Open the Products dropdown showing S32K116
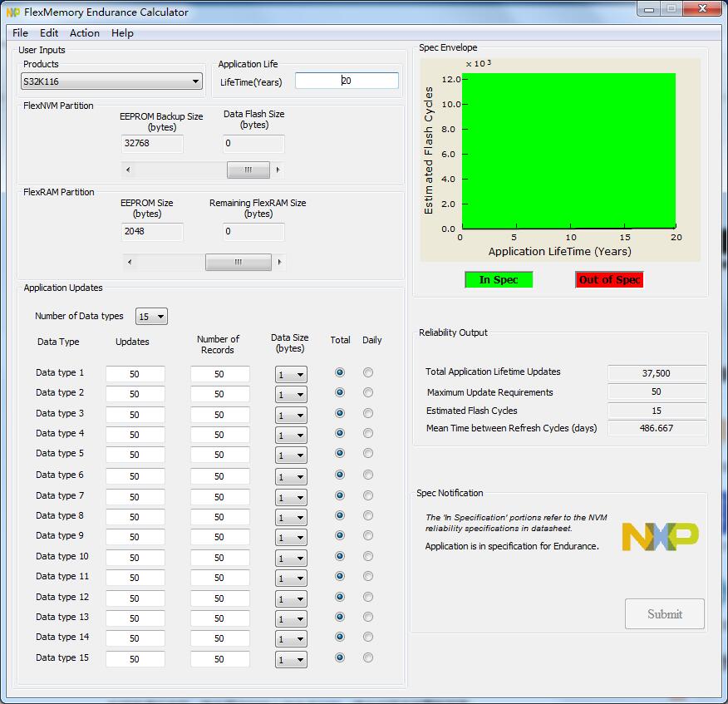Screen dimensions: 728x704 [x=111, y=81]
